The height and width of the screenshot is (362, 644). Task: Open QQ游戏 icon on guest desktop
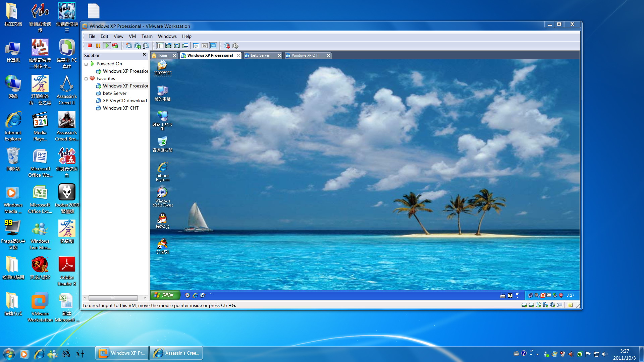tap(163, 246)
